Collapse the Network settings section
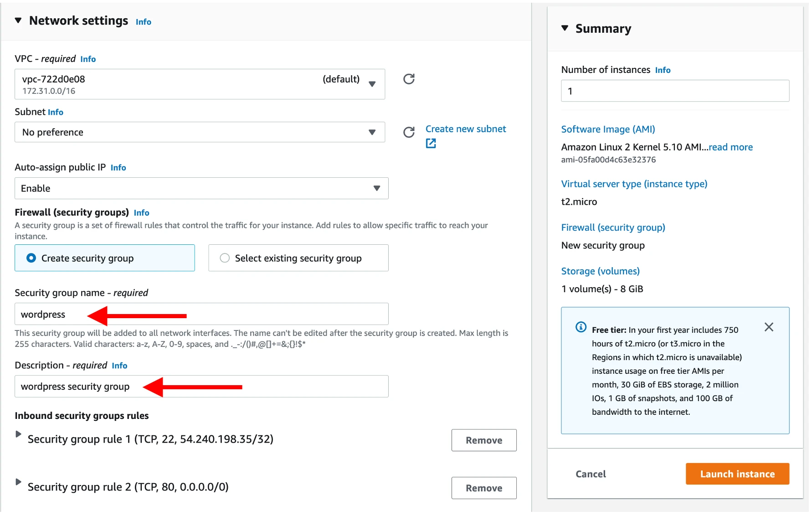 [x=18, y=21]
